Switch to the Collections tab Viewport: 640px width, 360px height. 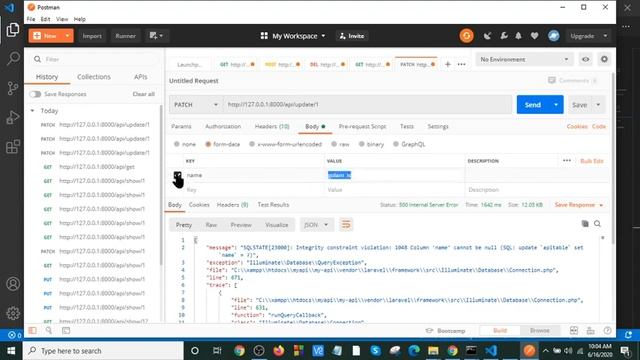(94, 77)
